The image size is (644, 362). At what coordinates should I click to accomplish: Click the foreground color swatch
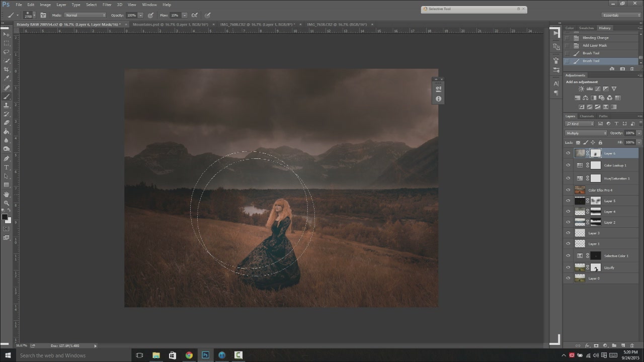[5, 217]
